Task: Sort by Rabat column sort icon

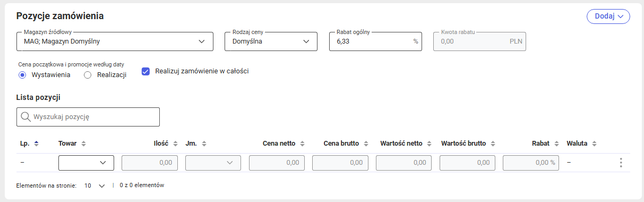Action: pyautogui.click(x=557, y=144)
